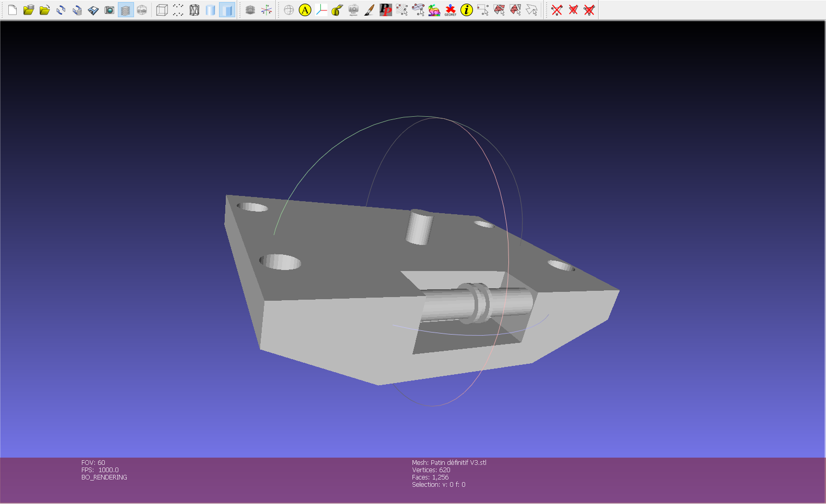Toggle the highlighted flat shading render mode
The width and height of the screenshot is (826, 504).
coord(227,10)
